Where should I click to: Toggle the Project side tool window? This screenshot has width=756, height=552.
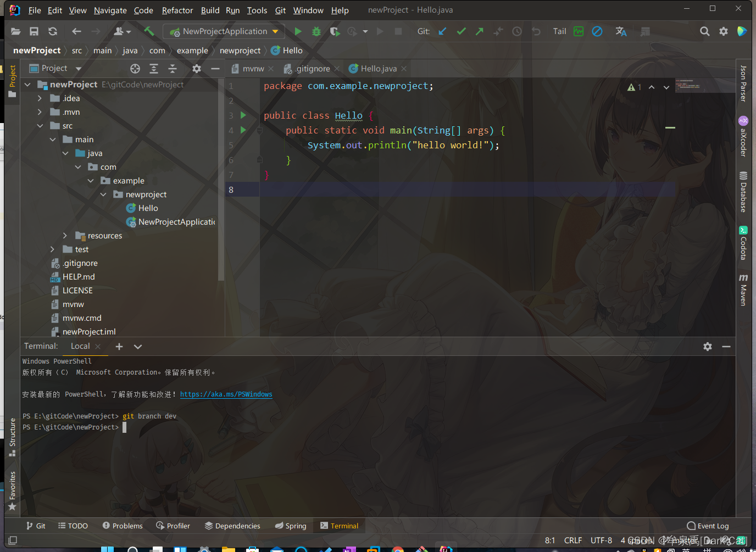click(x=12, y=81)
